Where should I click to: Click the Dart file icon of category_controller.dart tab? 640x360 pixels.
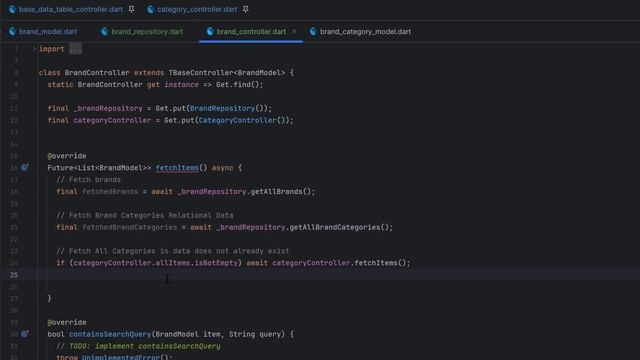[151, 9]
